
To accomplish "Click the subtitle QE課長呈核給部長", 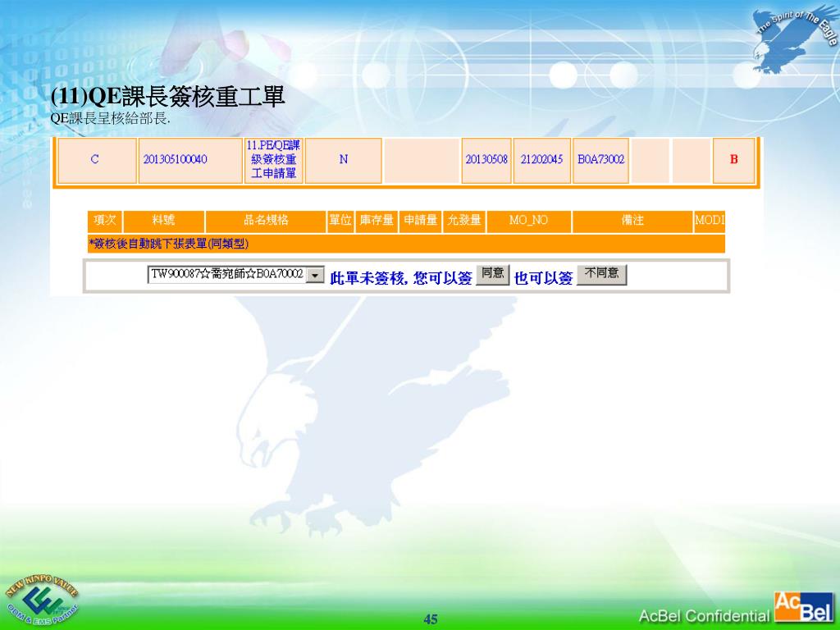I will (x=111, y=118).
